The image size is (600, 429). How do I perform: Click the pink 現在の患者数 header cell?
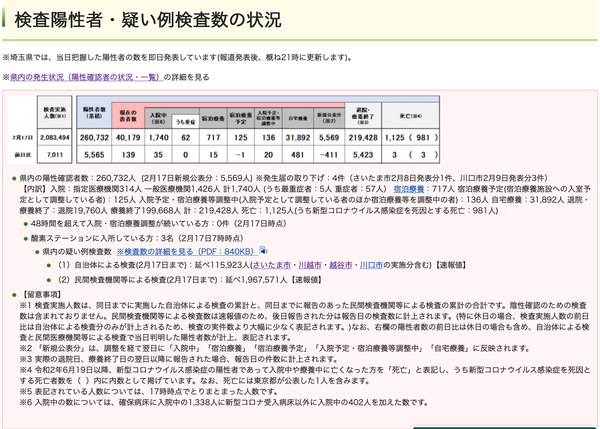(x=128, y=116)
